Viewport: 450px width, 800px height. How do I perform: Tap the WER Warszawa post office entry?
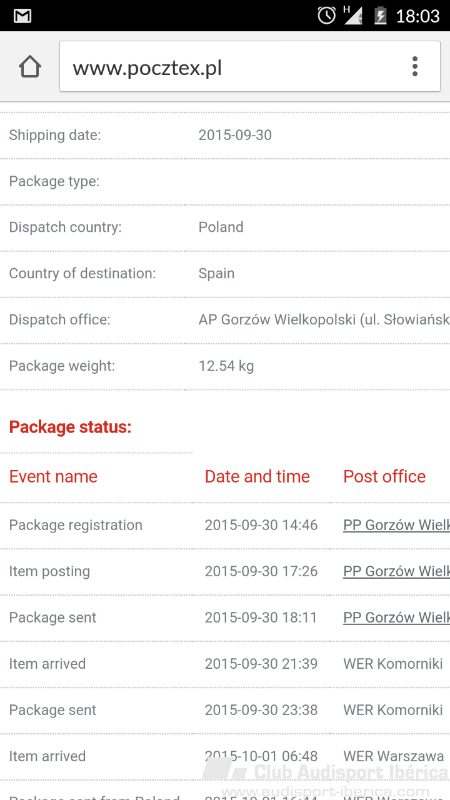(x=393, y=756)
